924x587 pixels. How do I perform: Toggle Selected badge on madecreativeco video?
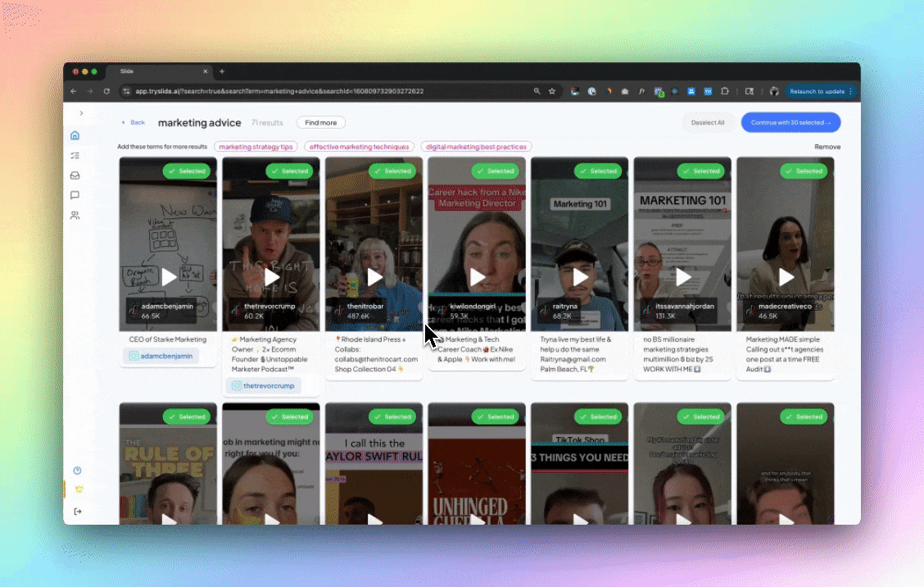click(x=804, y=171)
